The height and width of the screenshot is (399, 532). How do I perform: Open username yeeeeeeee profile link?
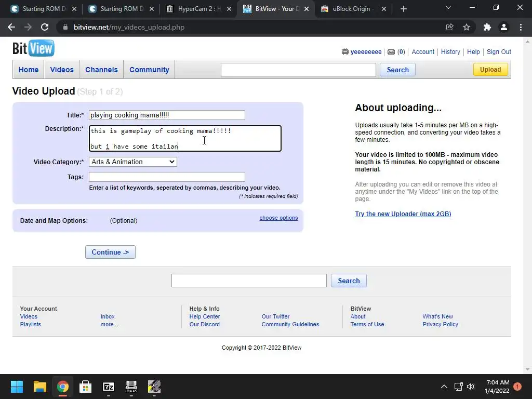(x=366, y=52)
